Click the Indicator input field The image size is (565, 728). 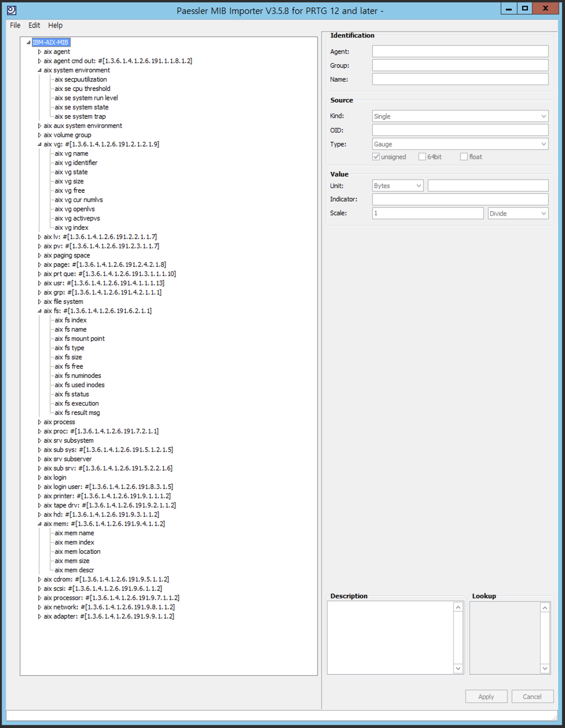click(460, 200)
